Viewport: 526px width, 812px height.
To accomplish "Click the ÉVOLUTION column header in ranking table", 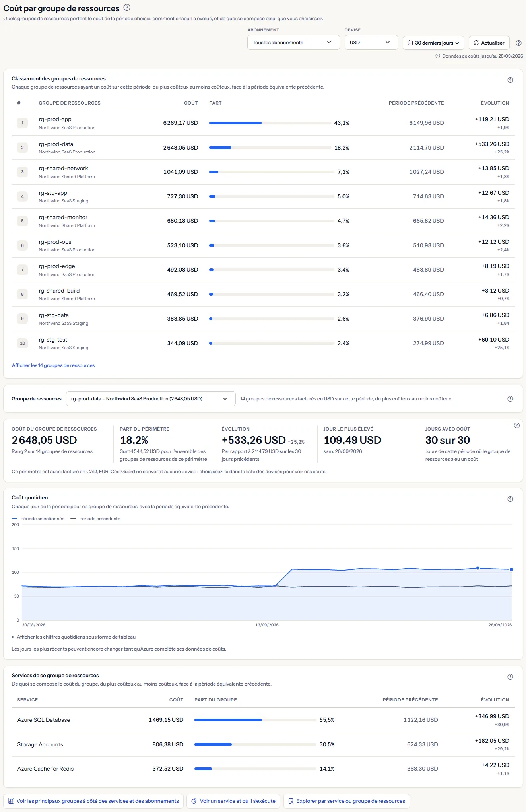I will pyautogui.click(x=495, y=103).
